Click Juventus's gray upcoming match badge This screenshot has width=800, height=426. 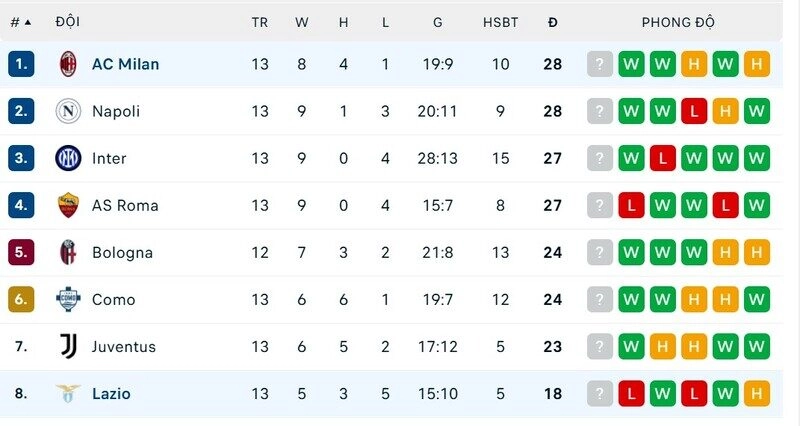pos(600,347)
